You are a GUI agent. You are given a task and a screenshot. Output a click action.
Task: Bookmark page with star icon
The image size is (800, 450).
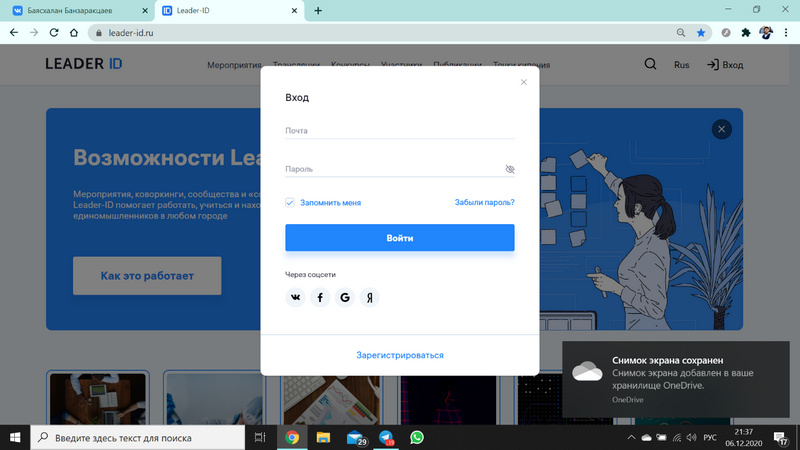701,32
